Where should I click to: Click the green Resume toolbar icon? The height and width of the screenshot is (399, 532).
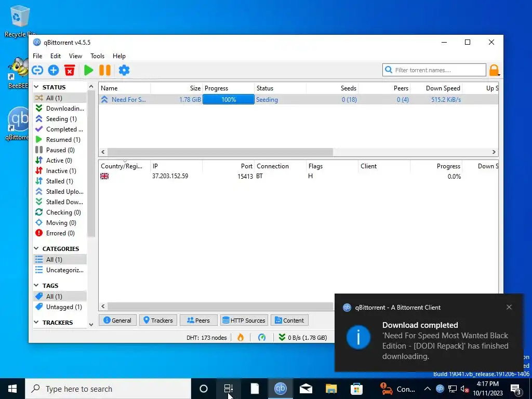(x=88, y=70)
